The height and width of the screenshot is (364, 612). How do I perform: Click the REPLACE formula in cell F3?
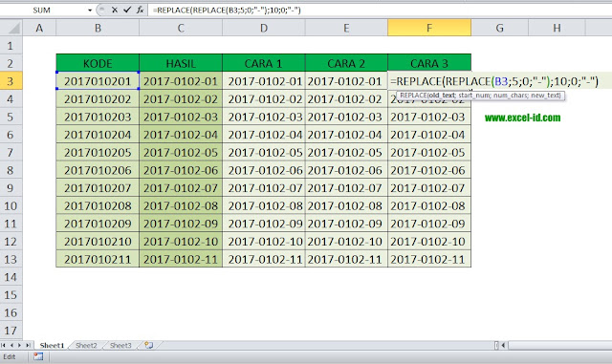coord(494,81)
